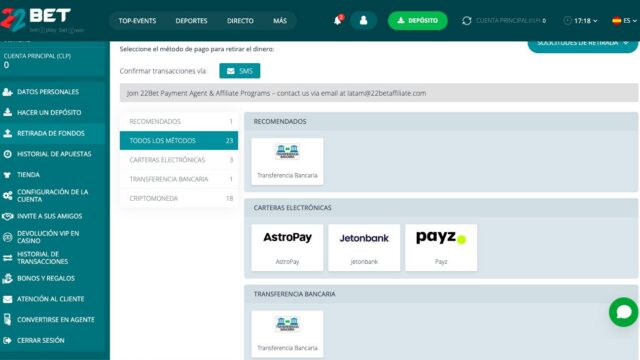Choose the Jetonbank payment option

coord(364,247)
